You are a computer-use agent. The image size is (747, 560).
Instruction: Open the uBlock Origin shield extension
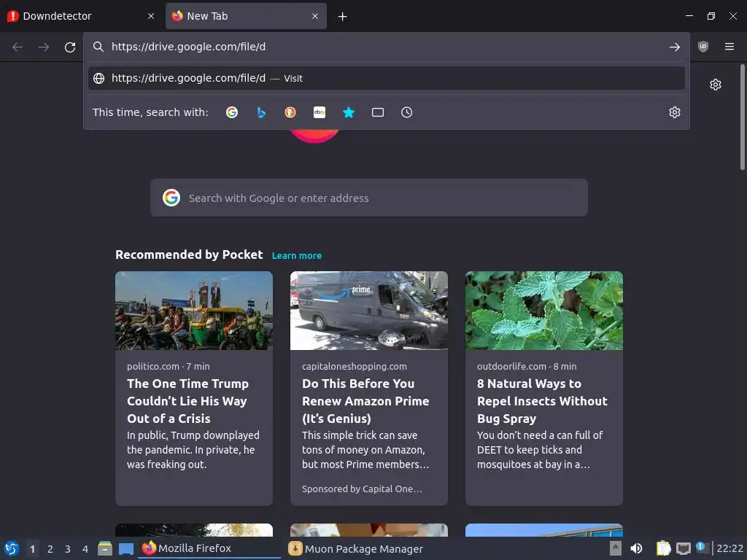click(703, 46)
